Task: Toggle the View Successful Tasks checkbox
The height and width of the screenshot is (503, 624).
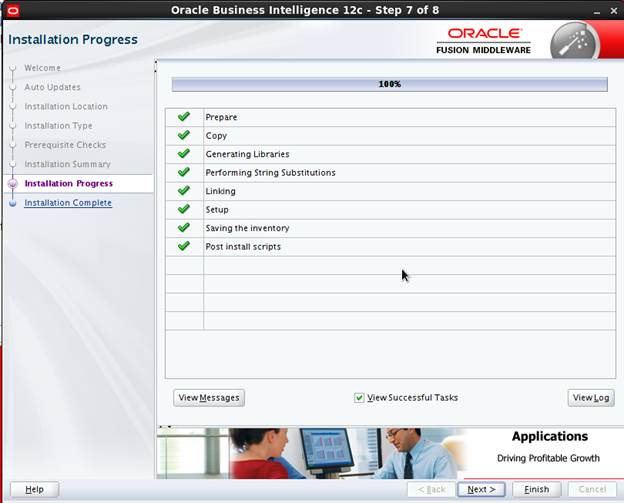Action: point(360,398)
